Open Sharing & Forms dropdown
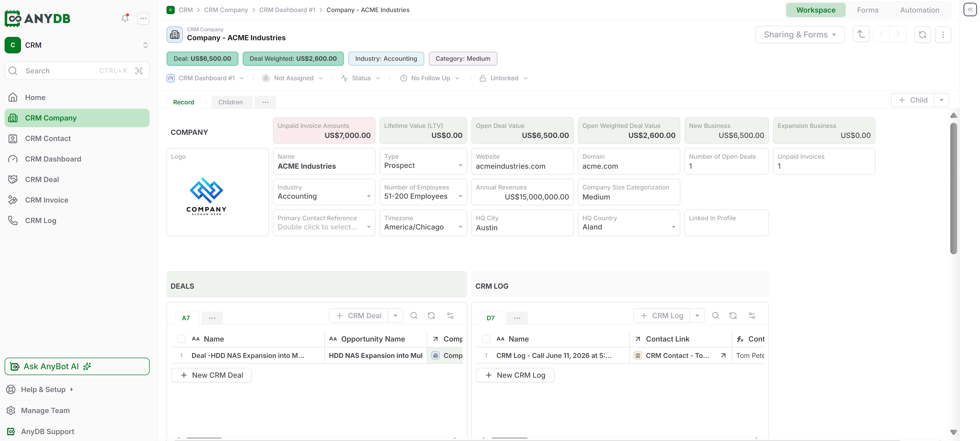Image resolution: width=980 pixels, height=441 pixels. point(800,35)
